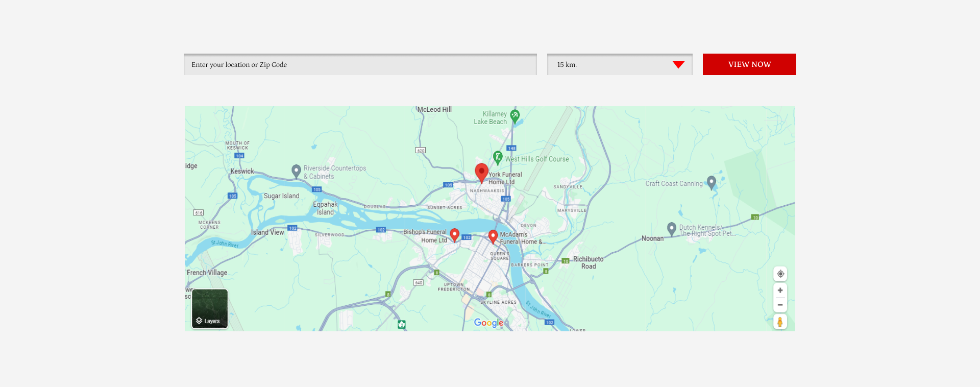Image resolution: width=980 pixels, height=387 pixels.
Task: Click the Dutch Kennels gray marker
Action: click(x=672, y=229)
